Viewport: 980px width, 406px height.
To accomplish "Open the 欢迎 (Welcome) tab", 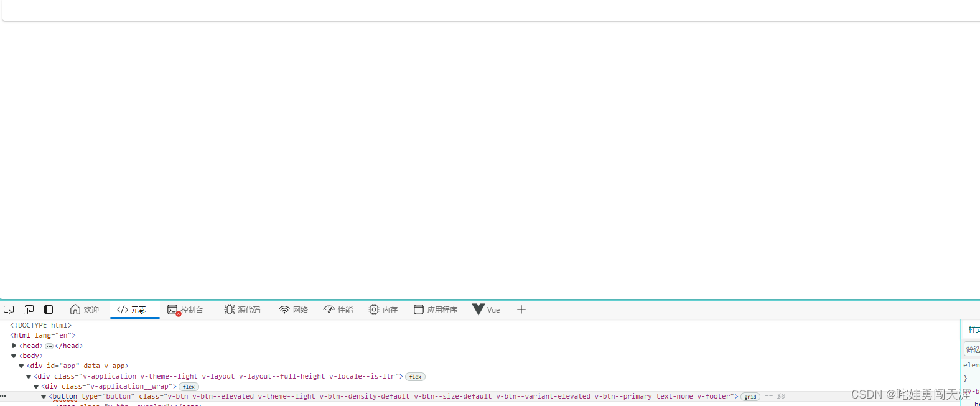I will coord(85,309).
